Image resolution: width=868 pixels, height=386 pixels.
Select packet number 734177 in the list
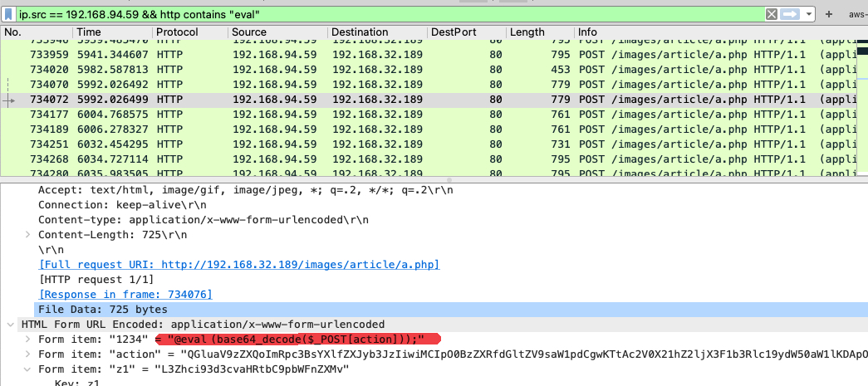(x=48, y=115)
